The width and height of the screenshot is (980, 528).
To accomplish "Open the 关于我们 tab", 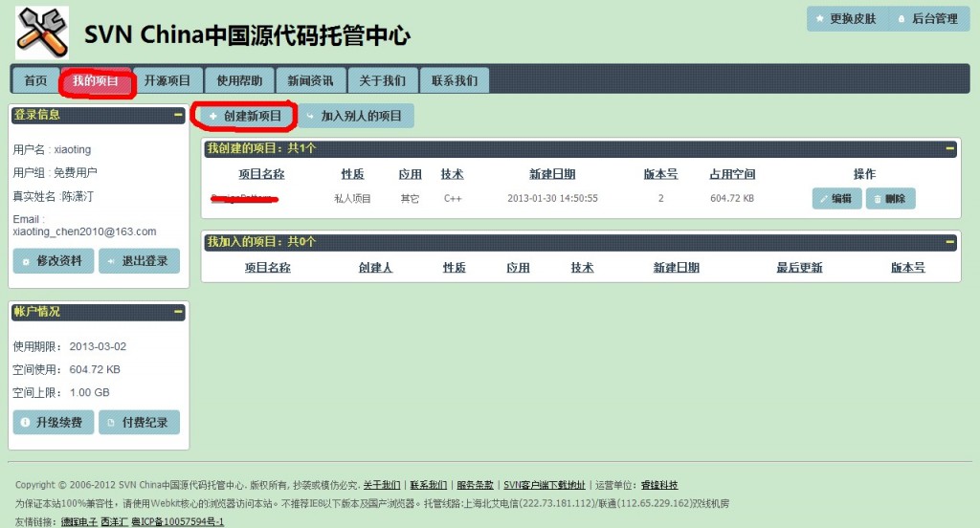I will pyautogui.click(x=383, y=80).
